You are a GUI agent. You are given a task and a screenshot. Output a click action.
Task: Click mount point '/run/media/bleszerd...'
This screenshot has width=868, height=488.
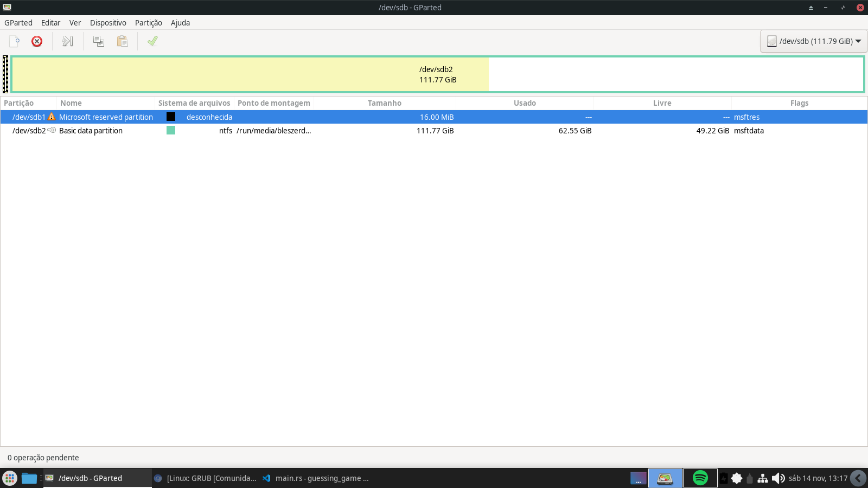pos(274,131)
